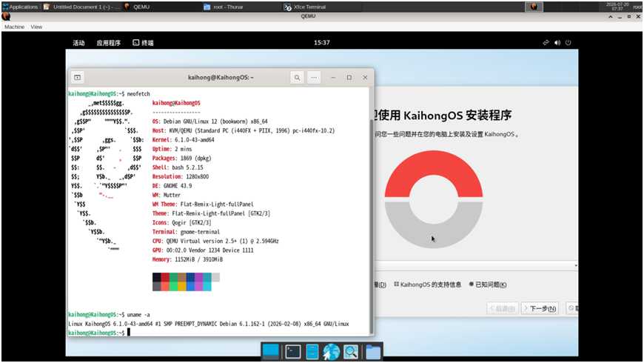Click the 'Memory: 1152MiB / 3910MiB' line

(x=188, y=259)
